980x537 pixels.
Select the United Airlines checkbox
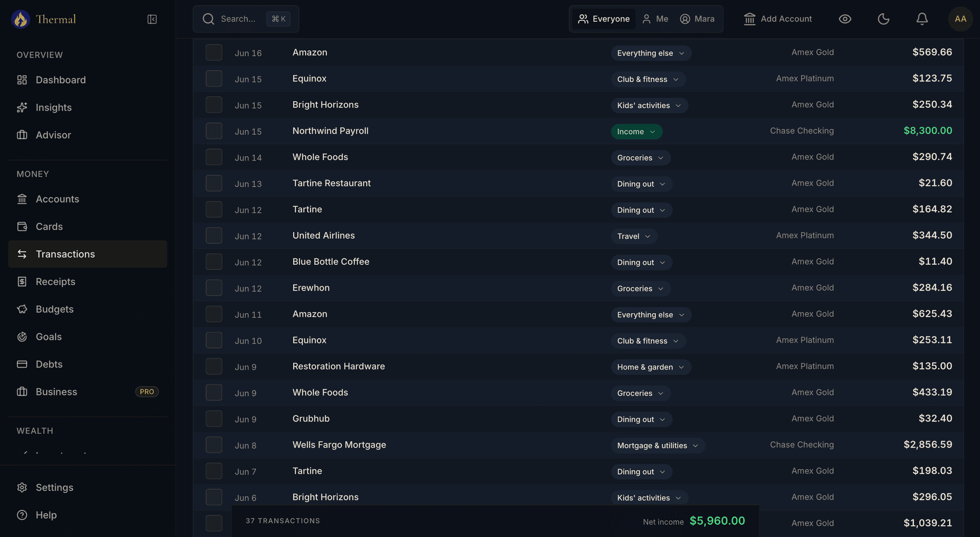tap(214, 235)
